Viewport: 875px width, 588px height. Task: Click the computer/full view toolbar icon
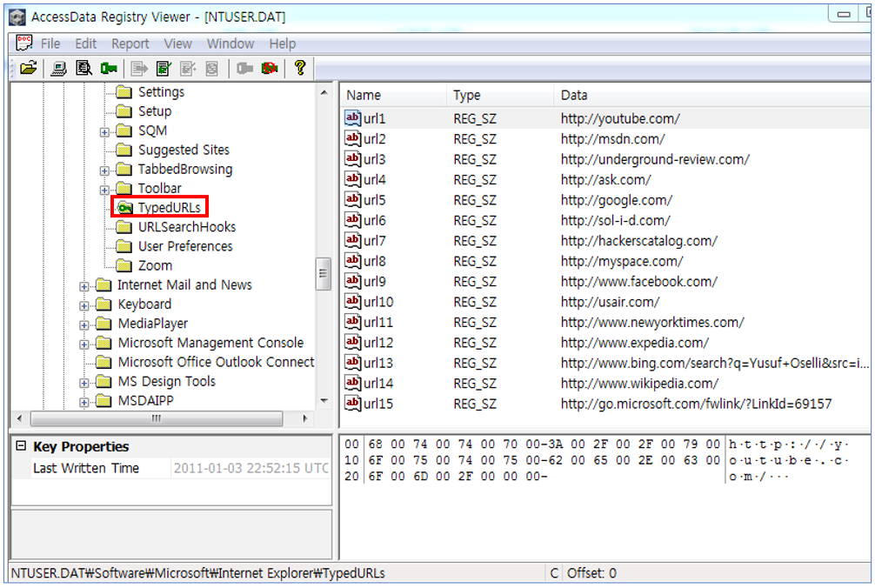click(x=58, y=68)
